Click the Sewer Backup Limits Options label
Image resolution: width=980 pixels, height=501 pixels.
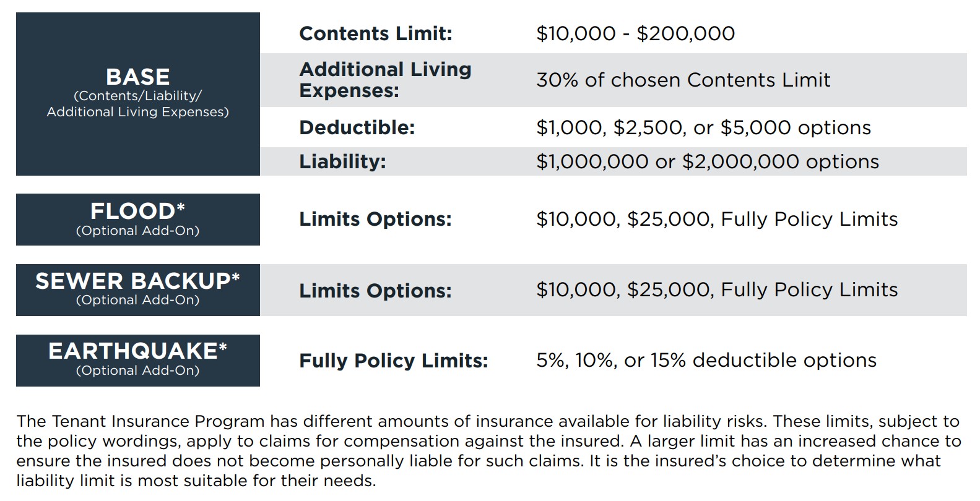click(376, 291)
